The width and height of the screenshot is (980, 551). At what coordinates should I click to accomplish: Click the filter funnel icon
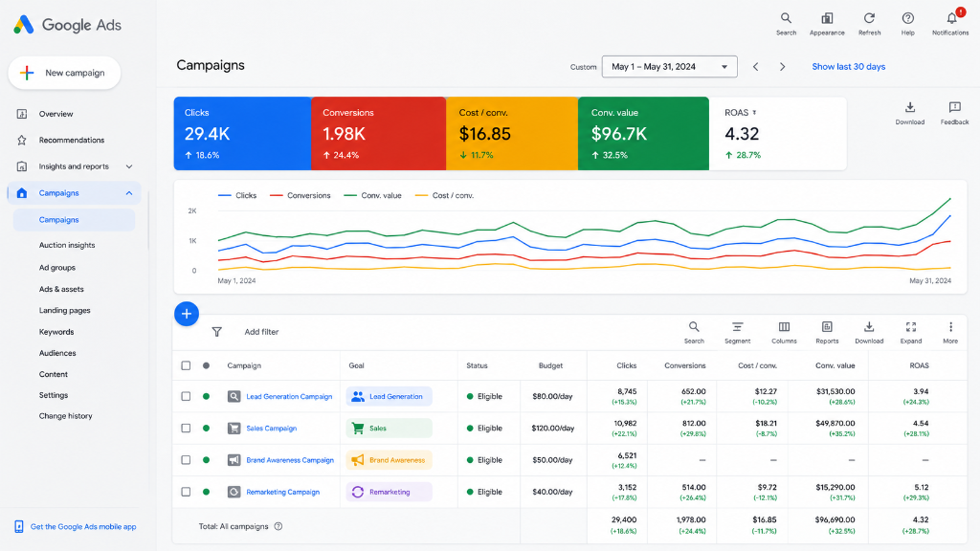click(217, 332)
